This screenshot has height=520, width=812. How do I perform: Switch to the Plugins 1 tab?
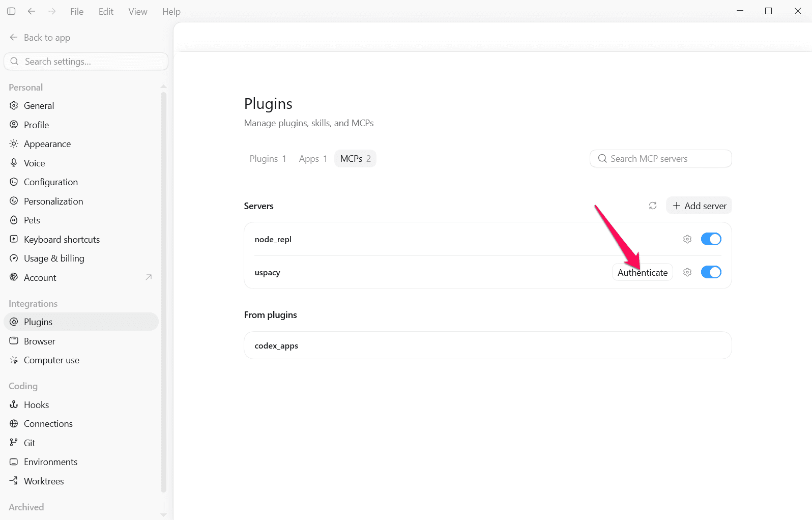[x=268, y=159]
